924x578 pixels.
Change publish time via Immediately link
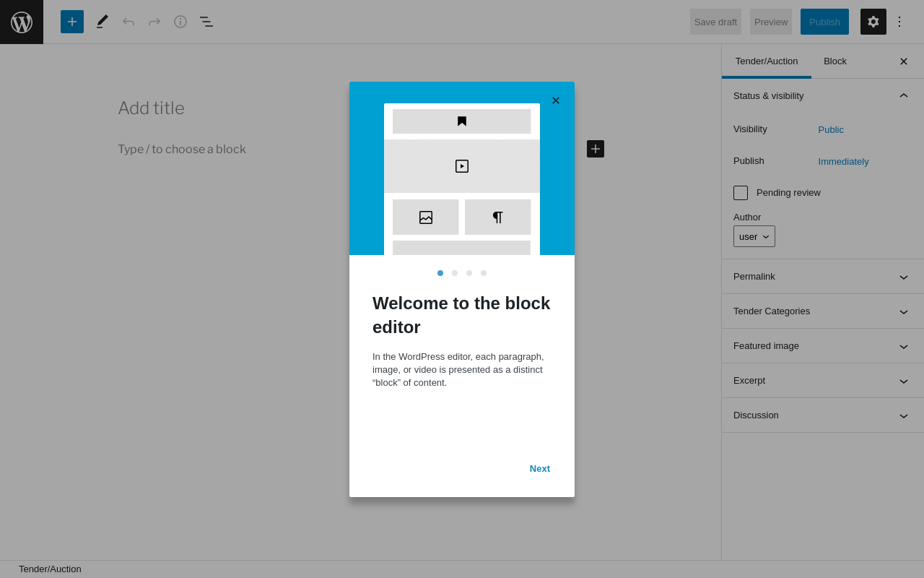point(844,162)
